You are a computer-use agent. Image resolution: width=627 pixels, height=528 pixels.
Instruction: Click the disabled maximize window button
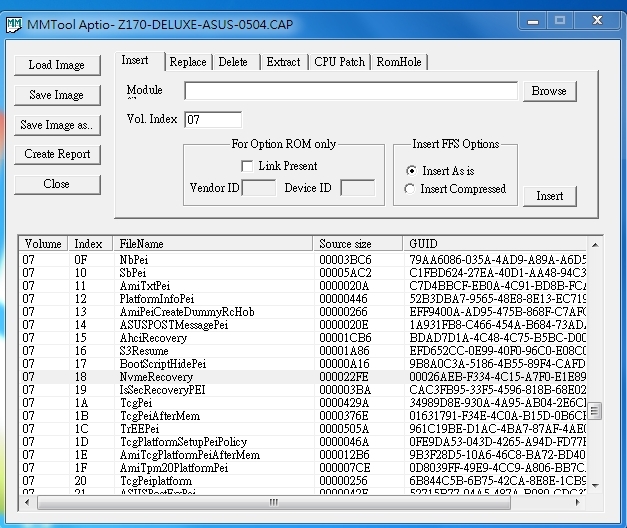click(x=560, y=21)
